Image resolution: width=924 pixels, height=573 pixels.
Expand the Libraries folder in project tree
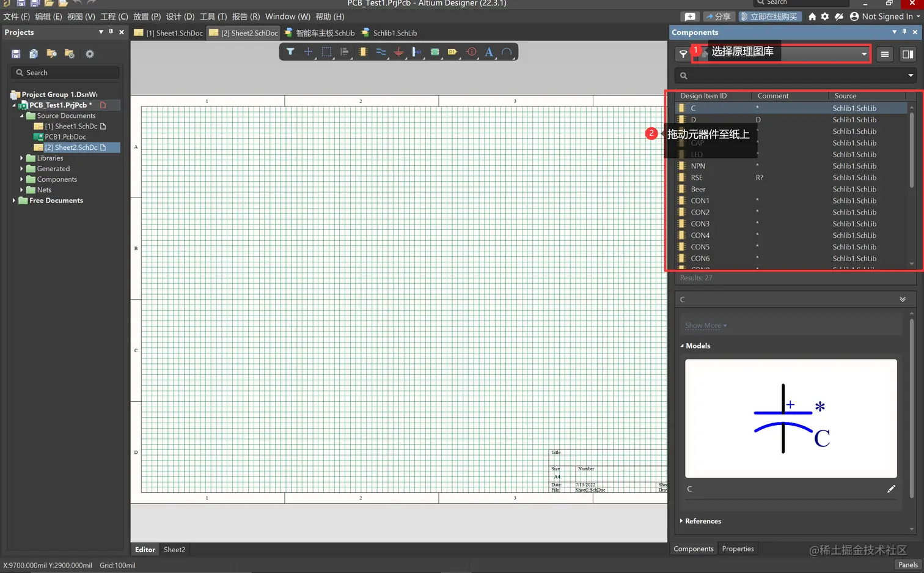pyautogui.click(x=21, y=158)
